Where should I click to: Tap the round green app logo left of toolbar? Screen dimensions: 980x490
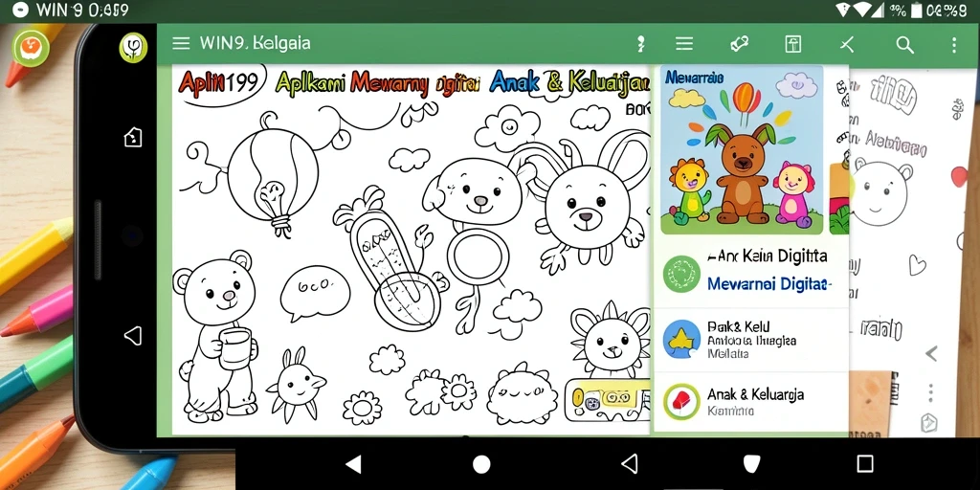click(x=133, y=48)
